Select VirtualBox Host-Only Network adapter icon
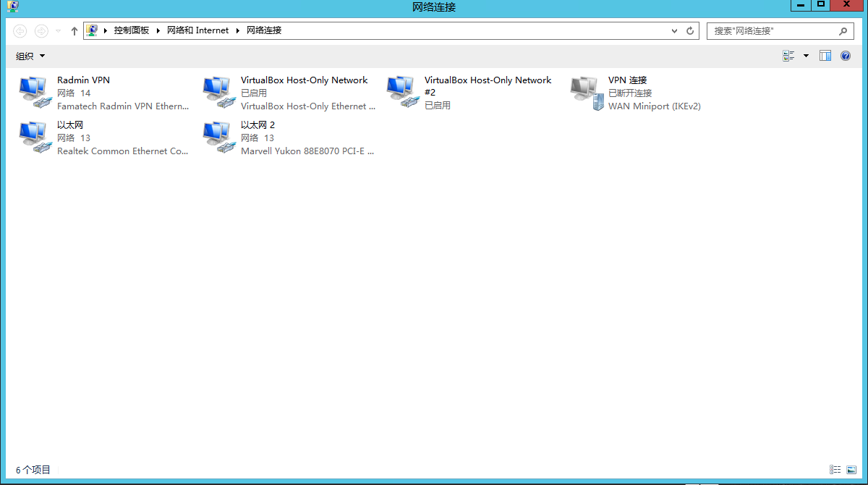 [219, 93]
